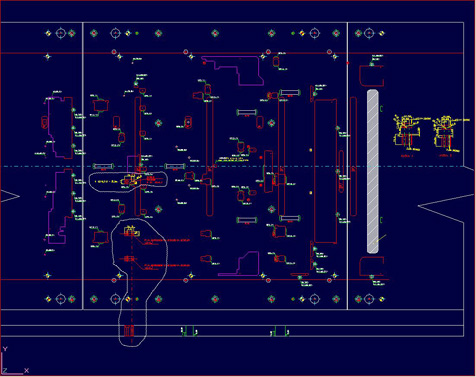Click the yellow component inside large revision cloud

pyautogui.click(x=132, y=231)
